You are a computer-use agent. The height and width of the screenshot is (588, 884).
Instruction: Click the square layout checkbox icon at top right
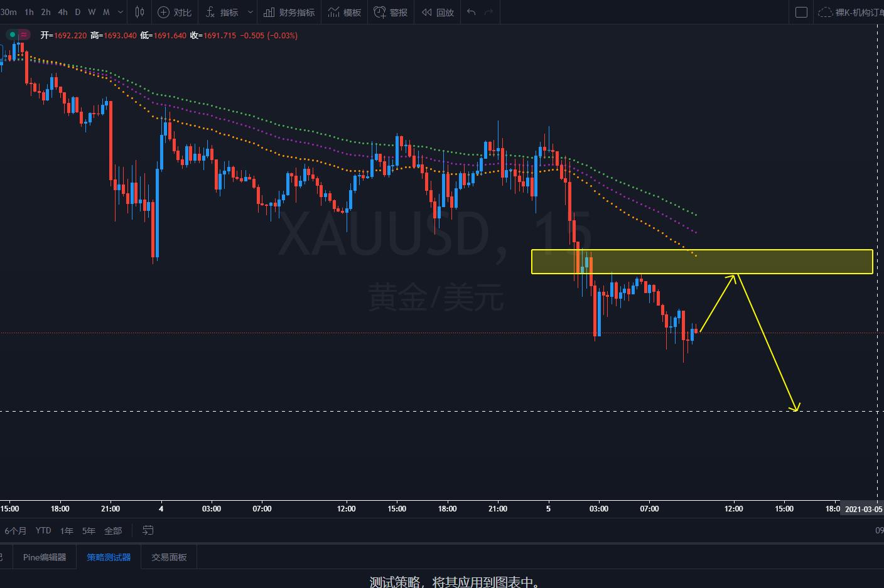pos(801,12)
